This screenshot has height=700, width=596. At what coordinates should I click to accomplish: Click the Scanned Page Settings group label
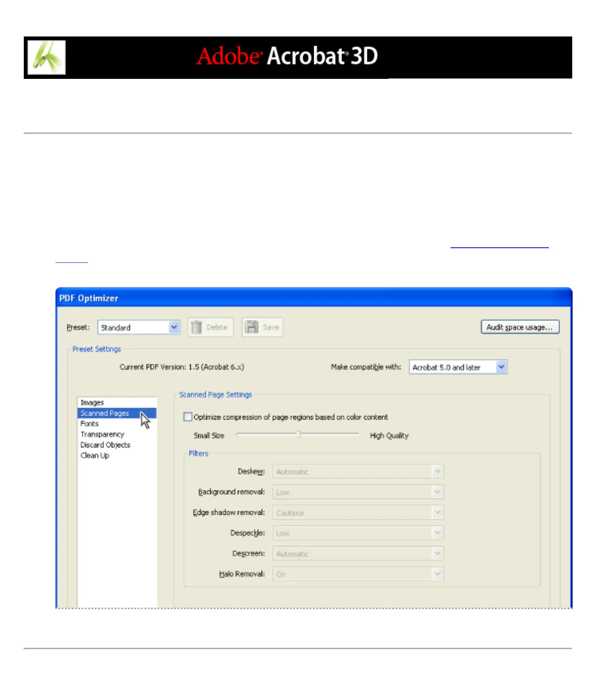(216, 395)
